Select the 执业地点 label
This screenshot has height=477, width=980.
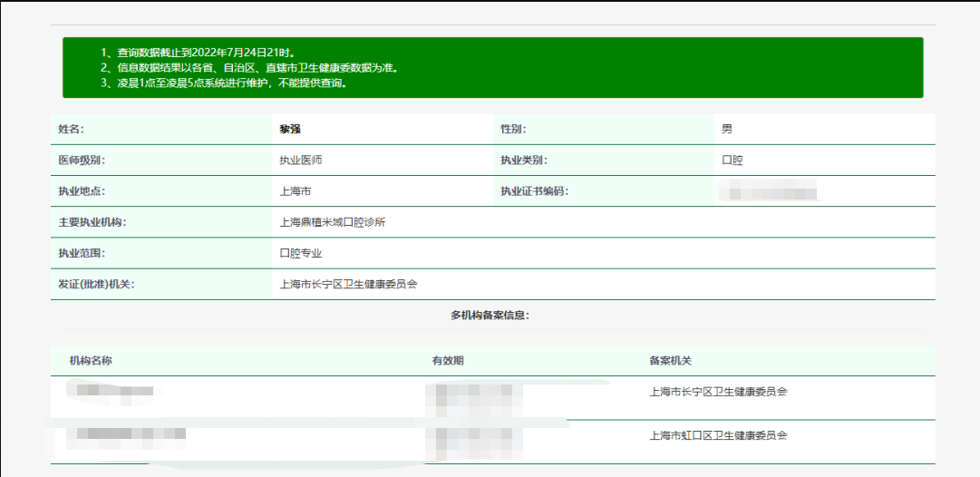point(82,191)
